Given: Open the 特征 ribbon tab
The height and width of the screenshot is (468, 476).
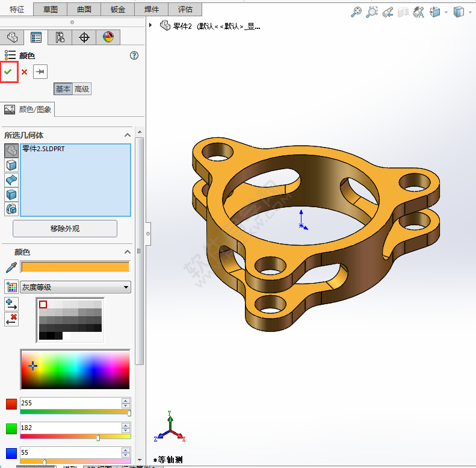Looking at the screenshot, I should click(17, 10).
